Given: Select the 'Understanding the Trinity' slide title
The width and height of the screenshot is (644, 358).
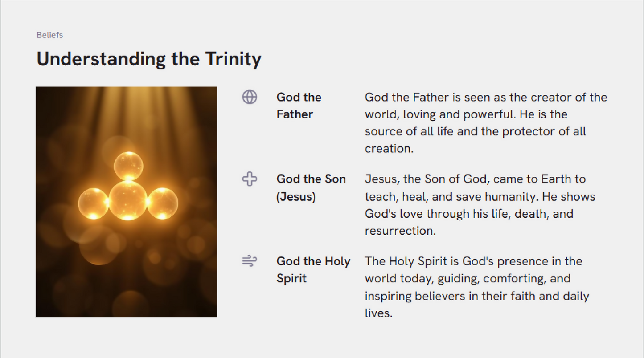Looking at the screenshot, I should pyautogui.click(x=149, y=59).
